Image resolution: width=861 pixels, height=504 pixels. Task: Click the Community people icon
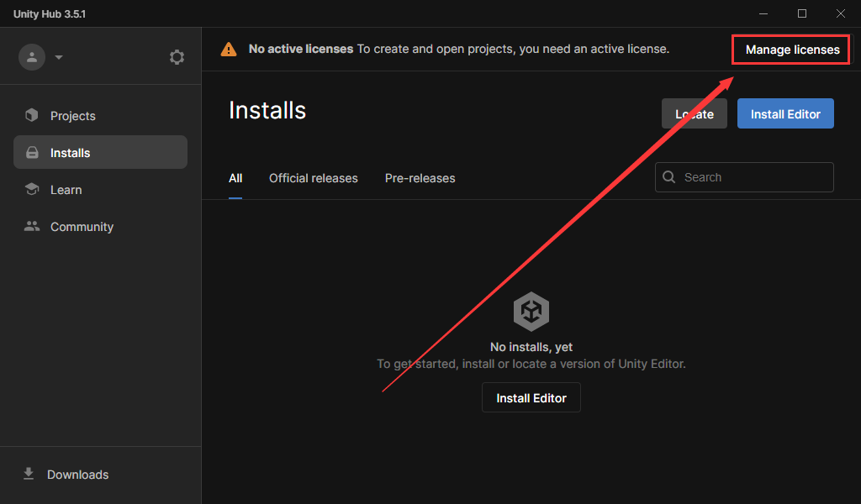click(32, 227)
